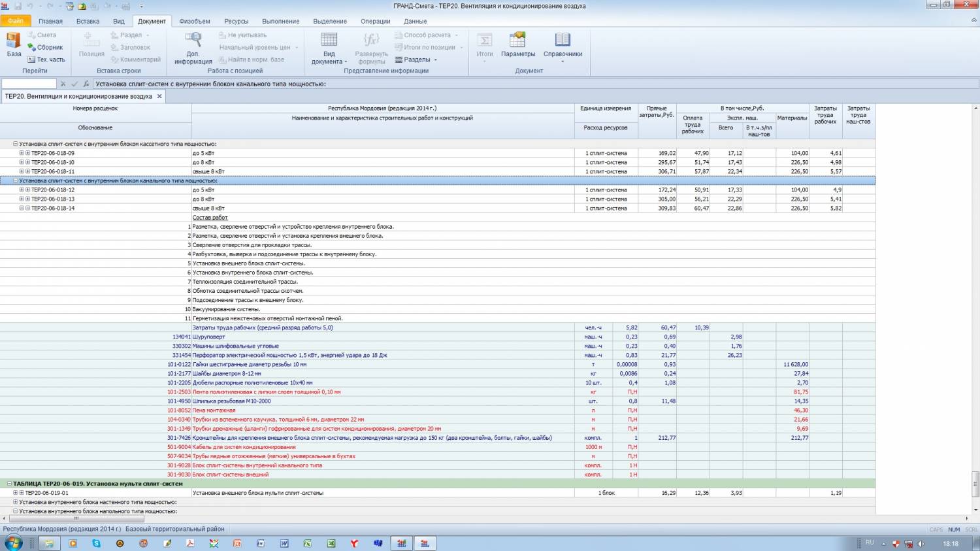Screen dimensions: 980x551
Task: Switch to the Ресурсы ribbon tab
Action: click(236, 21)
